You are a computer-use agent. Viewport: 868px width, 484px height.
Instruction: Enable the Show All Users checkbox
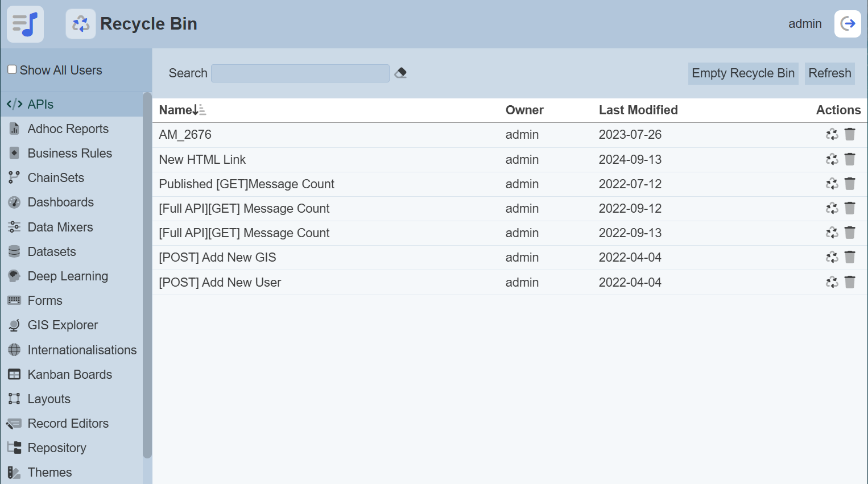click(x=12, y=69)
